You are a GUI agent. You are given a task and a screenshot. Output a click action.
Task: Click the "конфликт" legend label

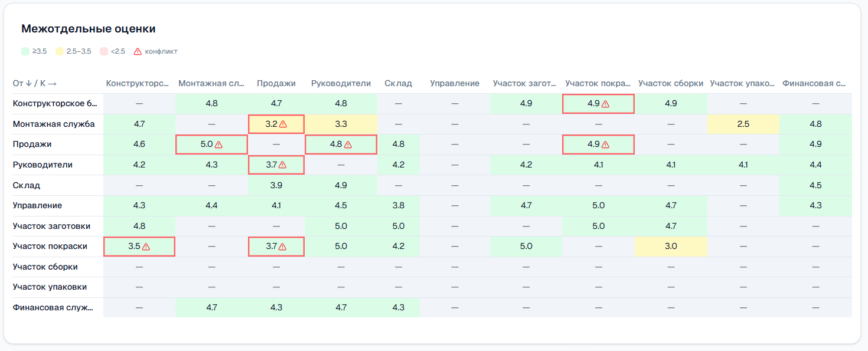pos(161,51)
